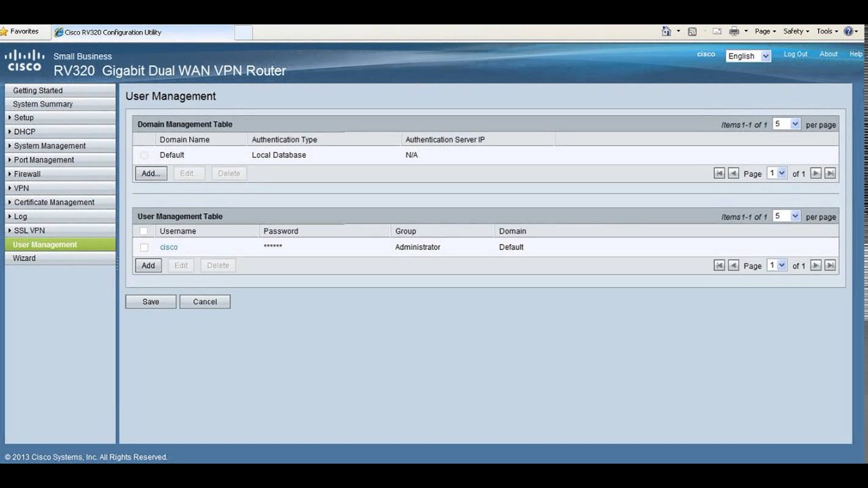
Task: Click the Print toolbar icon
Action: [734, 31]
